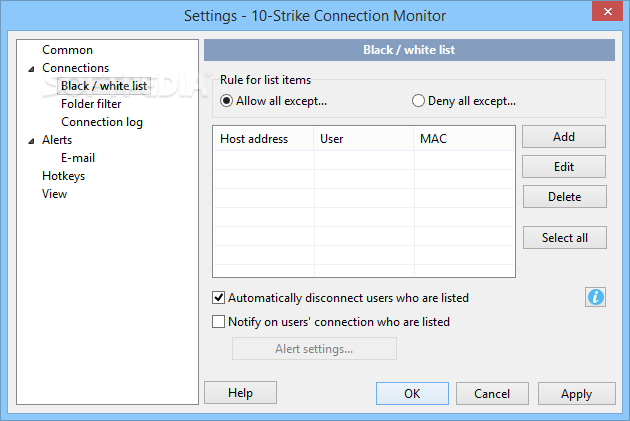Open the Common settings page
Viewport: 630px width, 421px height.
pos(68,50)
